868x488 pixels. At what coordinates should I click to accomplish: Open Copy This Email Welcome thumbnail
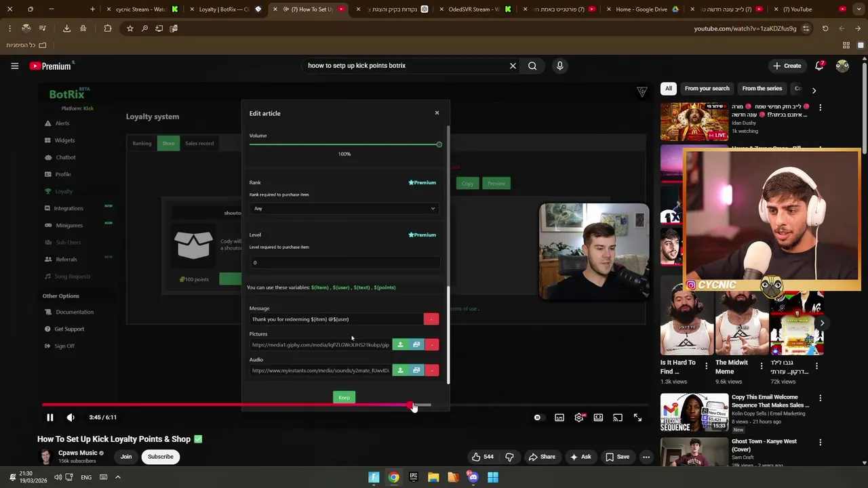(x=694, y=411)
